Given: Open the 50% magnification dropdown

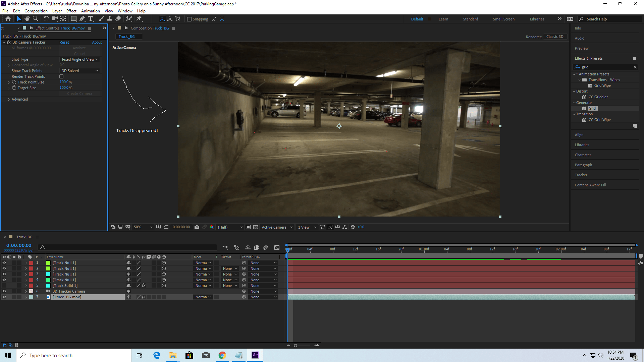Looking at the screenshot, I should pos(143,227).
